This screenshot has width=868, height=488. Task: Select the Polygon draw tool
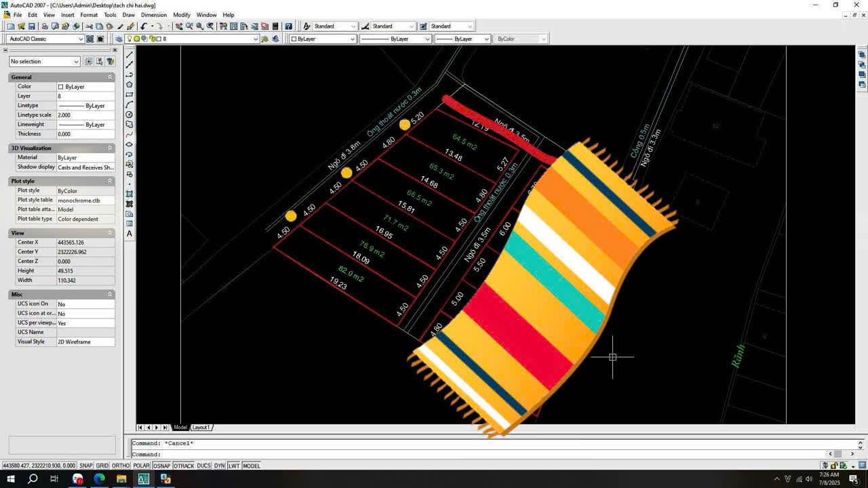[x=130, y=85]
